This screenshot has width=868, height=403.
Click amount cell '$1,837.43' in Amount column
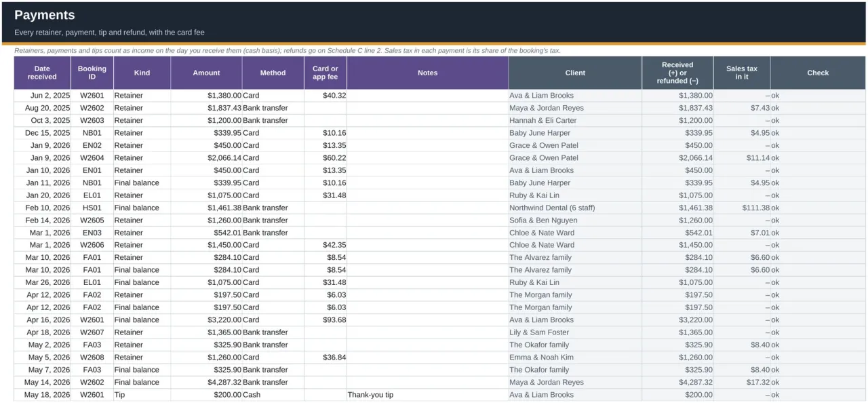point(206,108)
